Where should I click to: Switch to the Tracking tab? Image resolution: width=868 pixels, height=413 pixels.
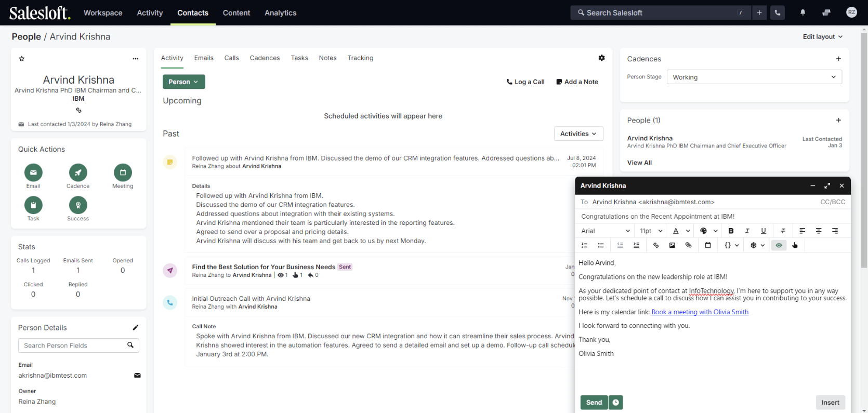pyautogui.click(x=360, y=58)
